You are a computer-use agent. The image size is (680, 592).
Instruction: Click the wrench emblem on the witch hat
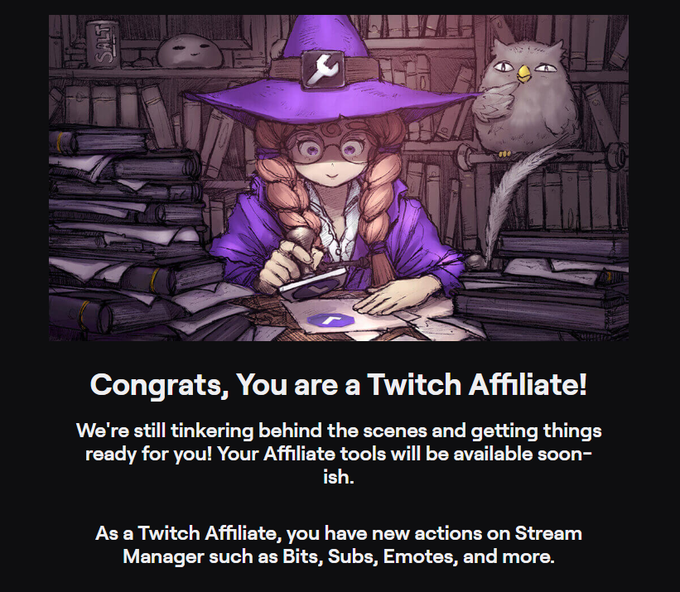coord(323,69)
